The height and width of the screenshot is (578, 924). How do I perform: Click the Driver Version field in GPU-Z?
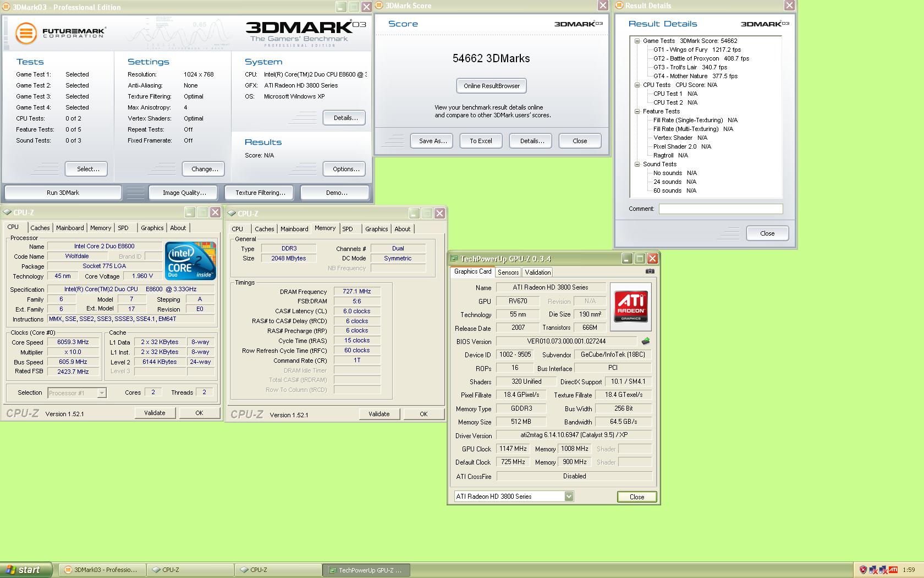(574, 435)
